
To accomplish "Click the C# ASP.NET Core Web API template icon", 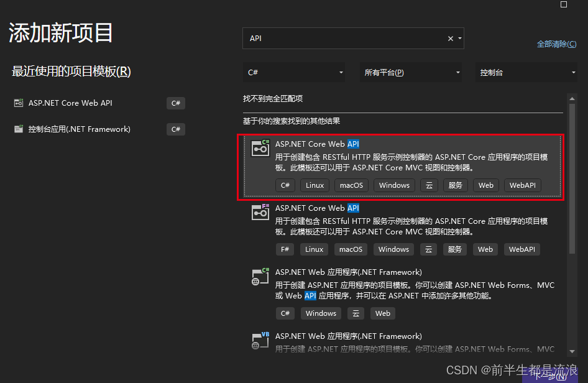I will click(x=260, y=148).
